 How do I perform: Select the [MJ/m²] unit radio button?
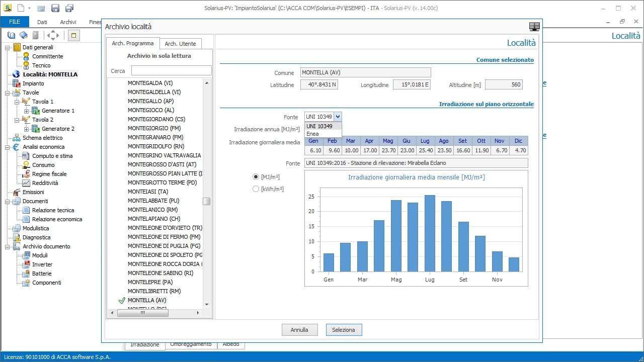[x=256, y=177]
